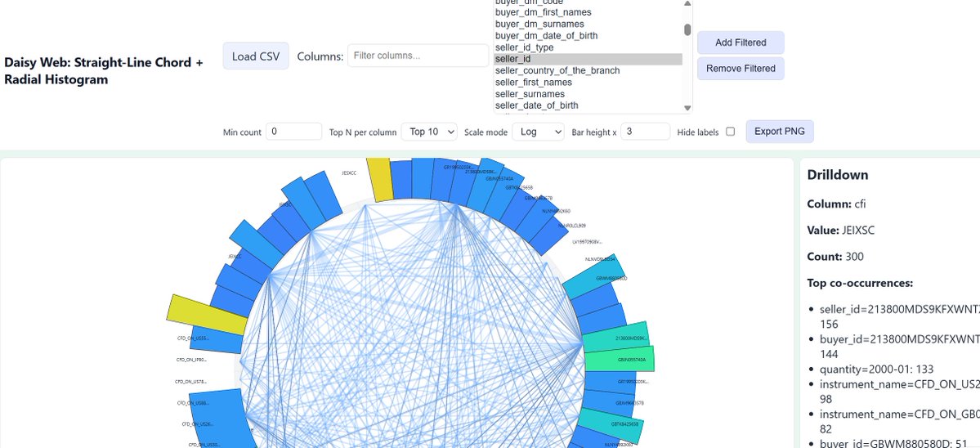Focus the Filter columns input field

[x=418, y=56]
